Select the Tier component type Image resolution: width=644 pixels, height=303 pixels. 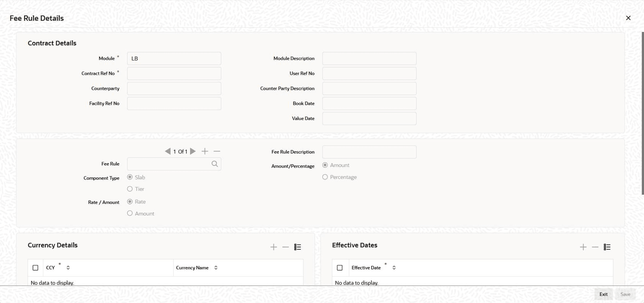[130, 189]
